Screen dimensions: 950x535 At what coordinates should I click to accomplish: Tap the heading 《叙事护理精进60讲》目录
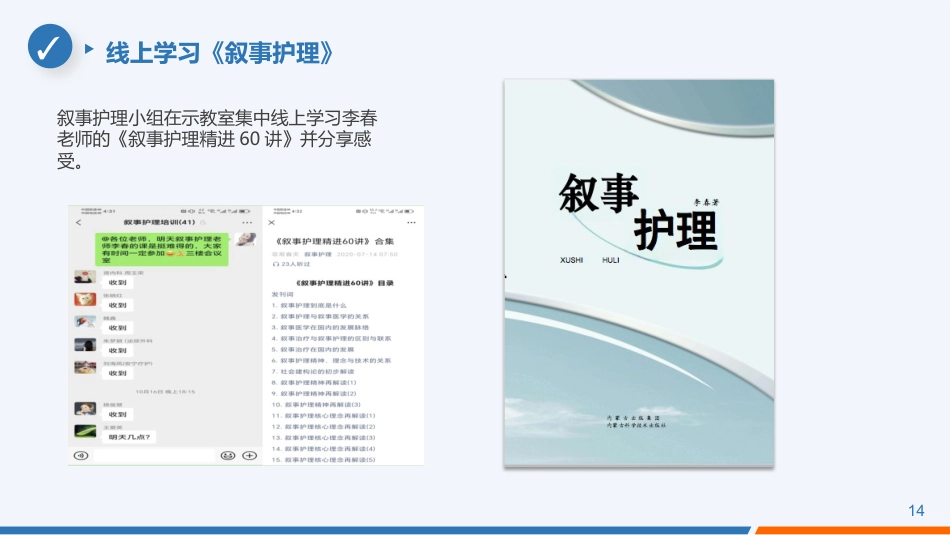[x=345, y=283]
